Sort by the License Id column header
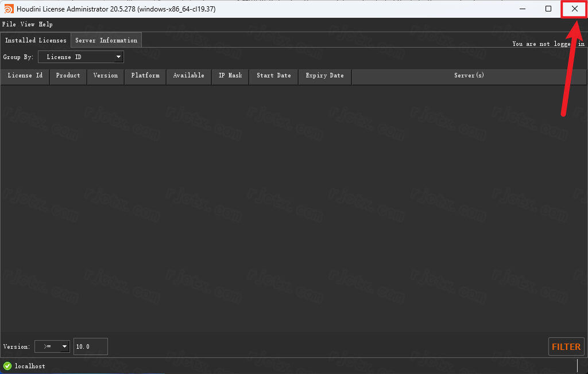Viewport: 588px width, 374px height. click(25, 76)
